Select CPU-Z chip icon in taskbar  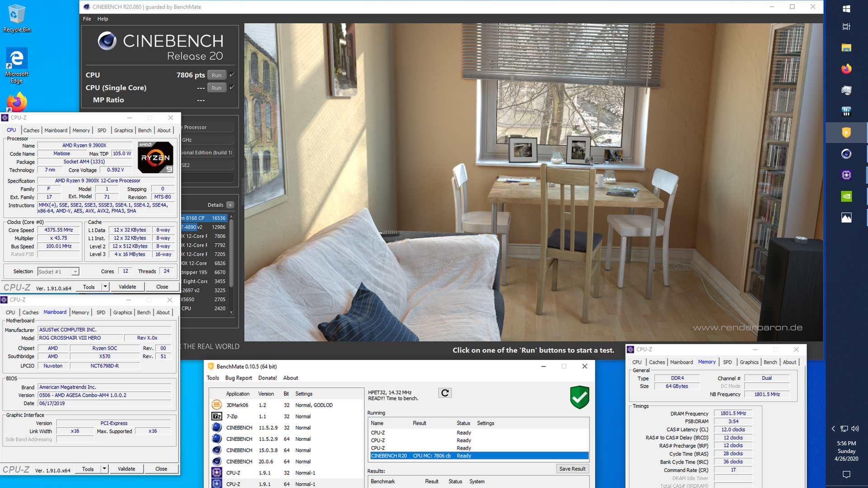click(846, 175)
